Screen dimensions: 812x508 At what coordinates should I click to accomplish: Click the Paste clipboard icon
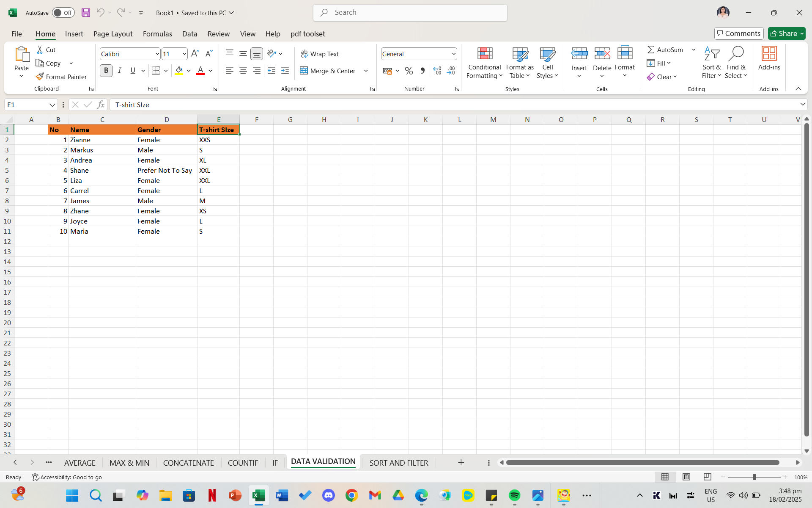22,54
